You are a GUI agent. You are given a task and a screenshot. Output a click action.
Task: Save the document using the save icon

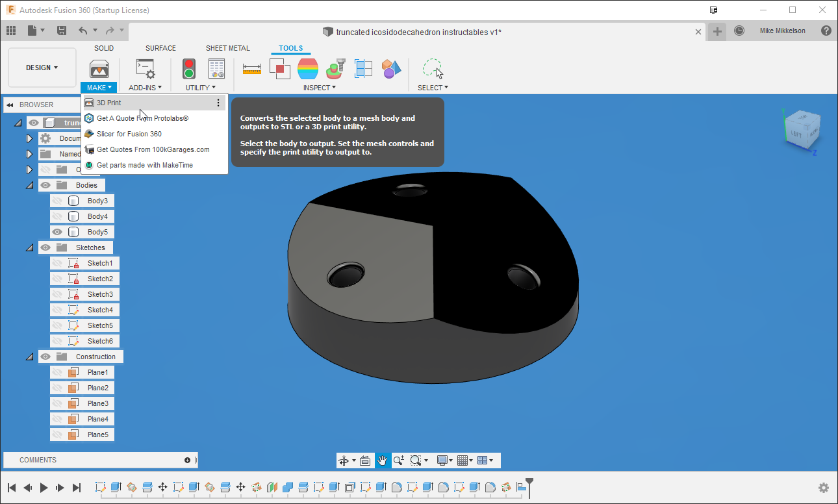(x=62, y=30)
